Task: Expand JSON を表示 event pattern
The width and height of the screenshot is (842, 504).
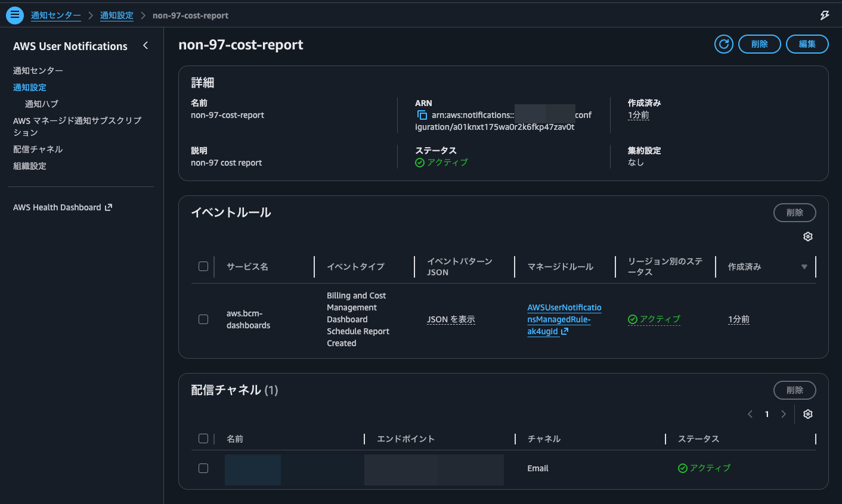Action: click(x=451, y=319)
